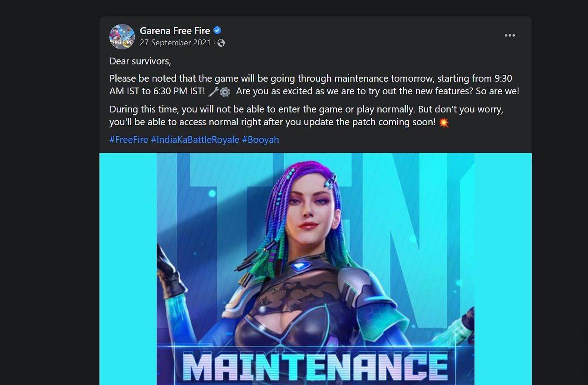Image resolution: width=588 pixels, height=385 pixels.
Task: Click the public globe privacy icon
Action: (221, 43)
